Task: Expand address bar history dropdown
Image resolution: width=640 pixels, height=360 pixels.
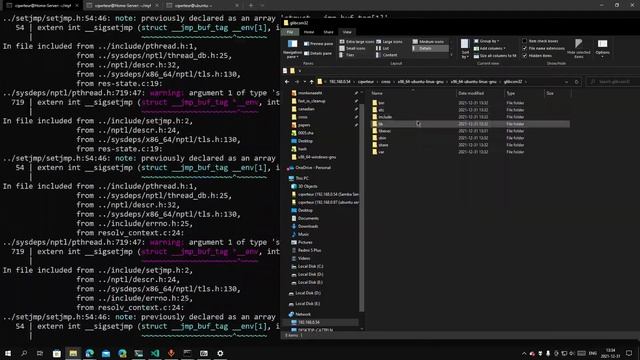Action: click(x=567, y=82)
